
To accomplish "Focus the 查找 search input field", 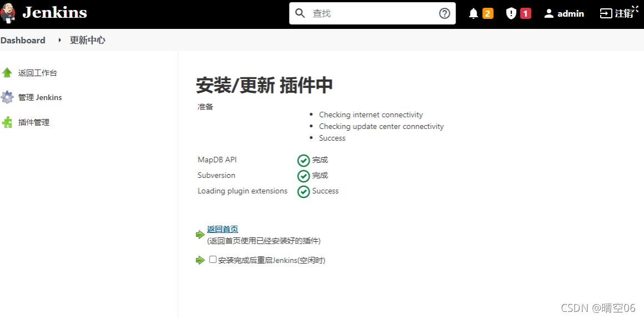I will pyautogui.click(x=372, y=13).
